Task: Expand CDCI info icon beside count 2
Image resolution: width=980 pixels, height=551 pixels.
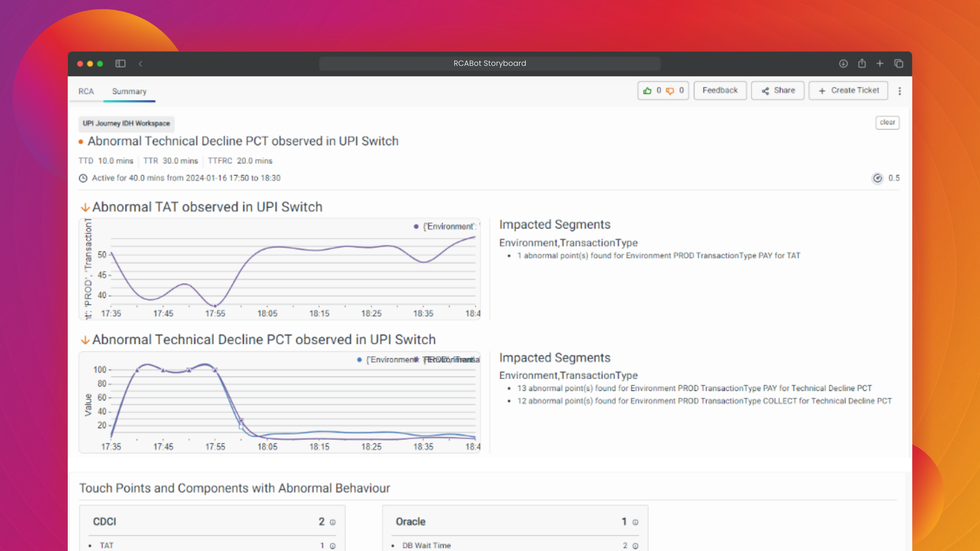Action: tap(333, 522)
